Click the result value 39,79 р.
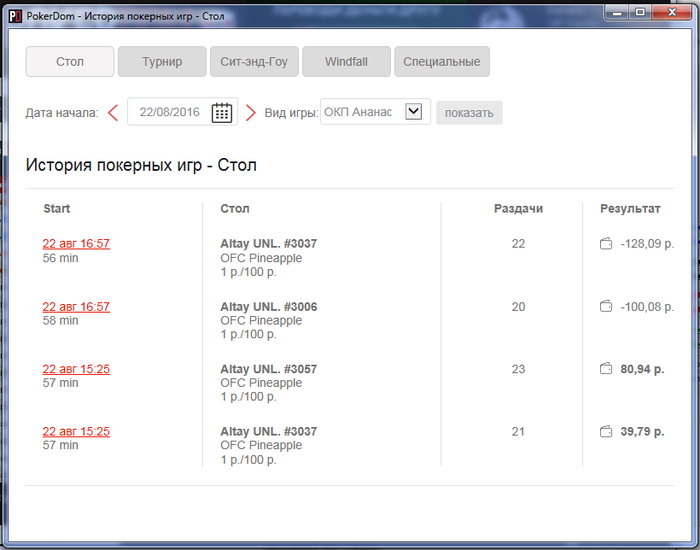The image size is (700, 550). coord(642,432)
